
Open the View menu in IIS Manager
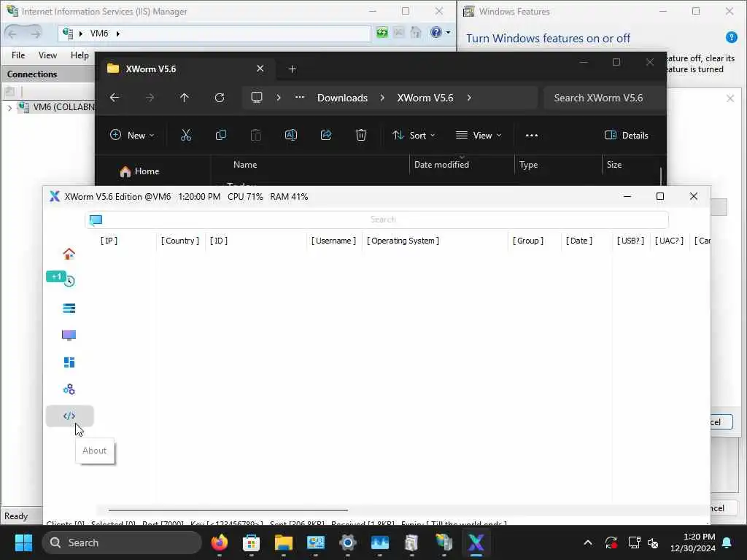[47, 55]
